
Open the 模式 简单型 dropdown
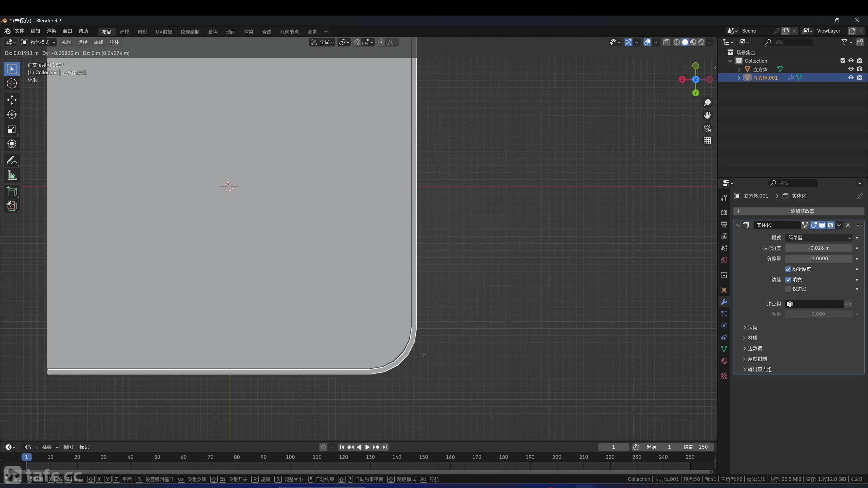pos(818,238)
